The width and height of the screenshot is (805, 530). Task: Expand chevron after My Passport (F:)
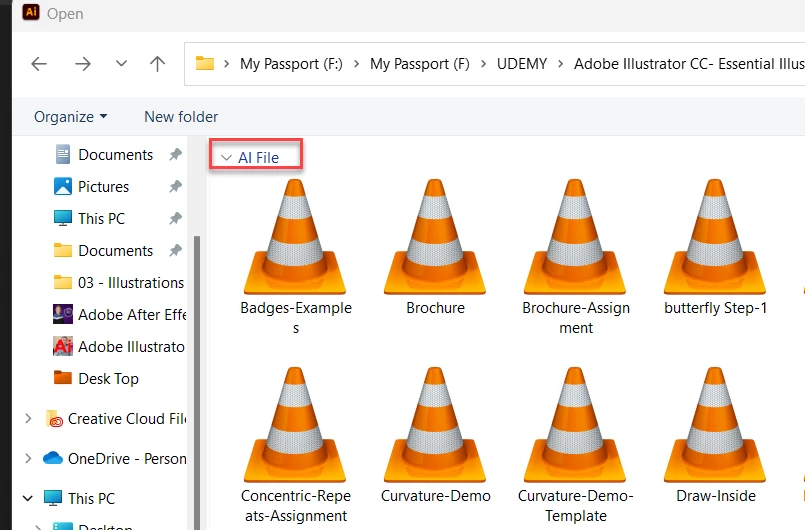pyautogui.click(x=356, y=64)
